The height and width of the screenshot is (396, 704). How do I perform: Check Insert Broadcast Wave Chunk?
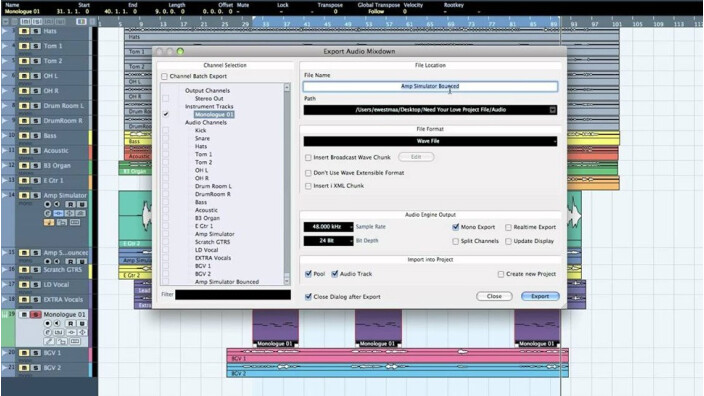point(308,158)
